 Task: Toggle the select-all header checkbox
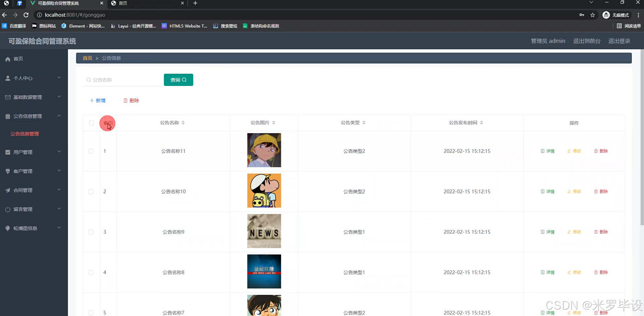[x=91, y=123]
